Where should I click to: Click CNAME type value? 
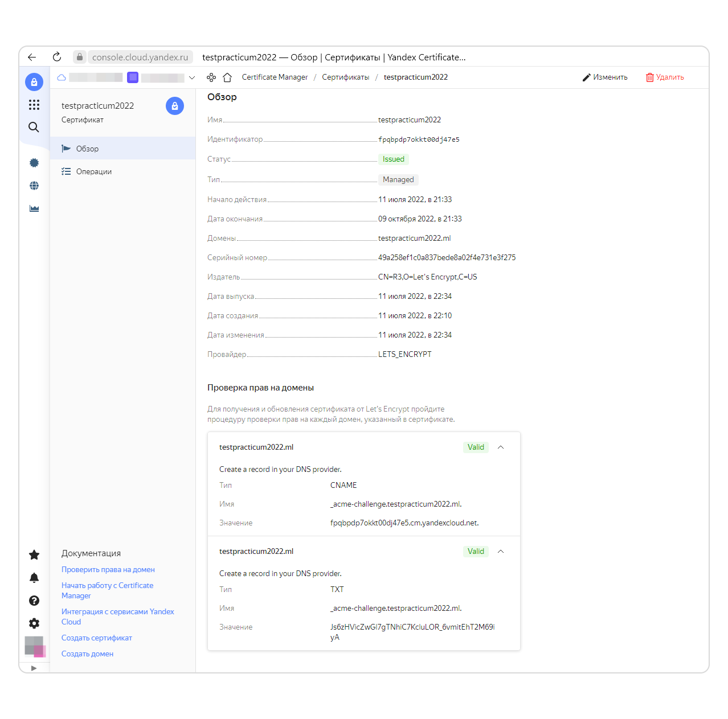[x=343, y=486]
